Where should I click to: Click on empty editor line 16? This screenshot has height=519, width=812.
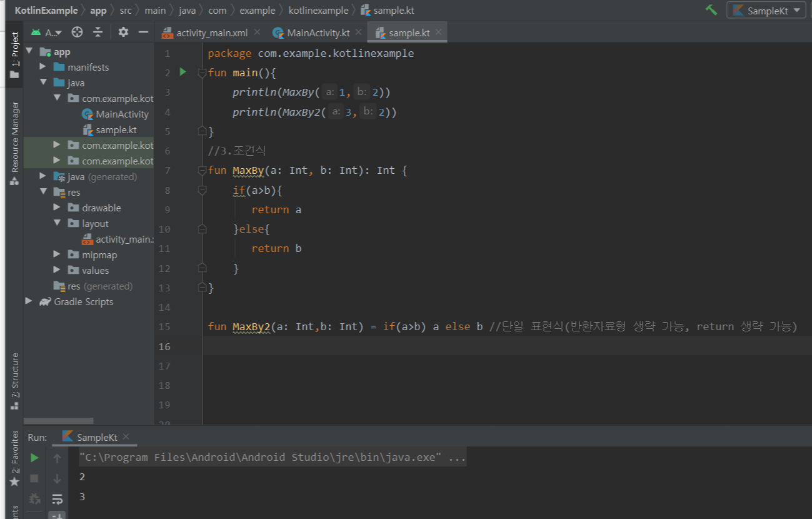(x=507, y=346)
